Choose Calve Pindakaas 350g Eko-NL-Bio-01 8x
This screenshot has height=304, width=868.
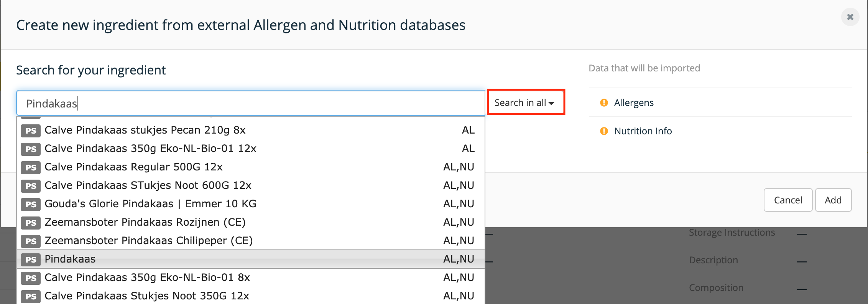click(x=251, y=277)
